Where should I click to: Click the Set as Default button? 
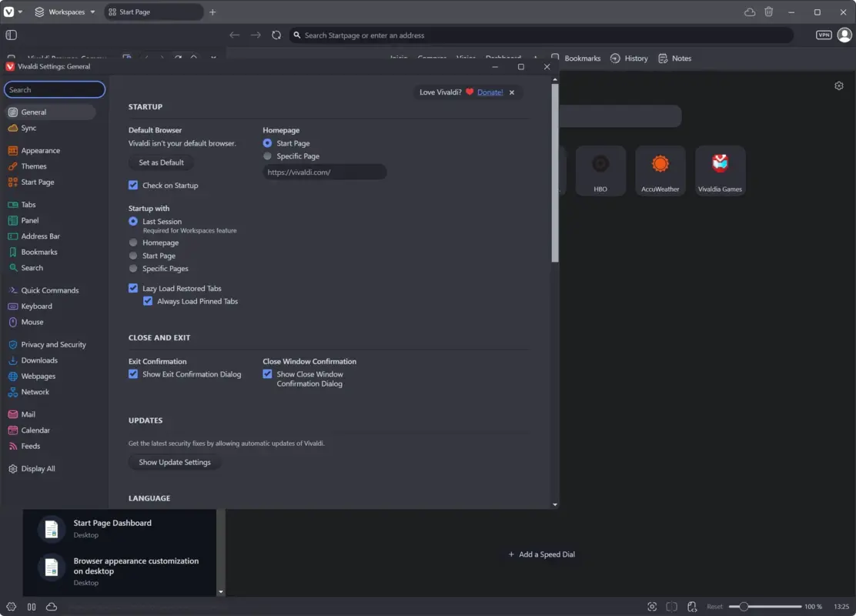(x=160, y=162)
